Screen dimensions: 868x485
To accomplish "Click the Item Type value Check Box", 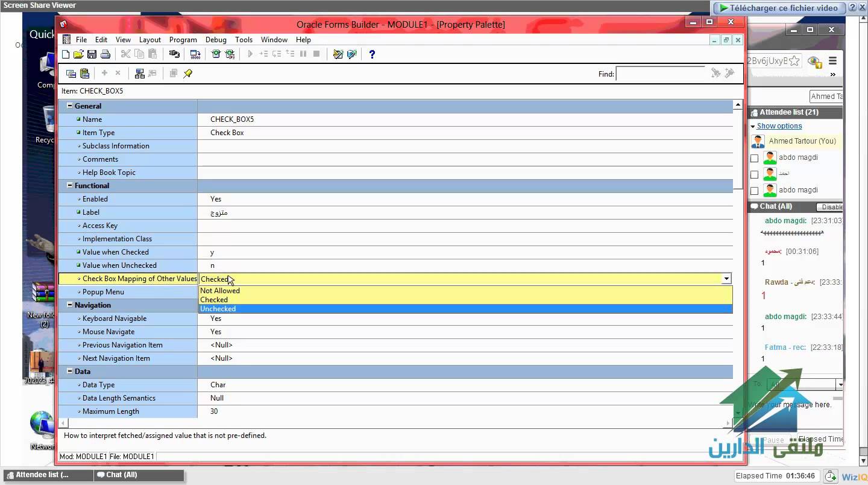I will pyautogui.click(x=227, y=133).
